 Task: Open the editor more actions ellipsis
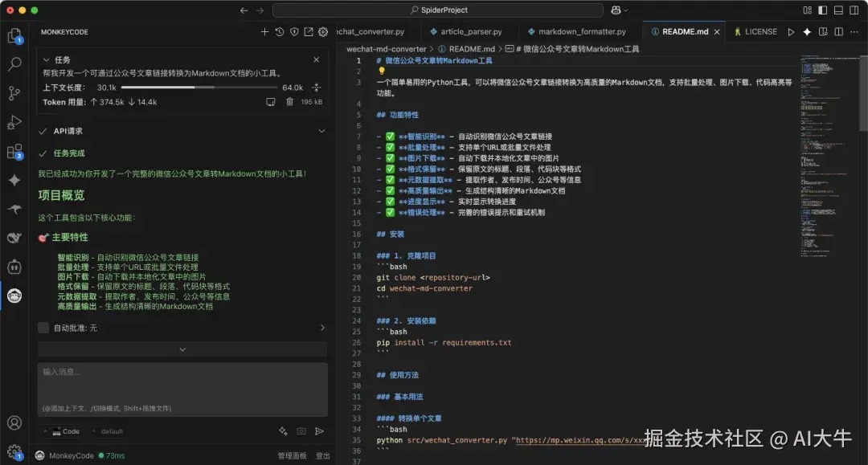pos(854,32)
